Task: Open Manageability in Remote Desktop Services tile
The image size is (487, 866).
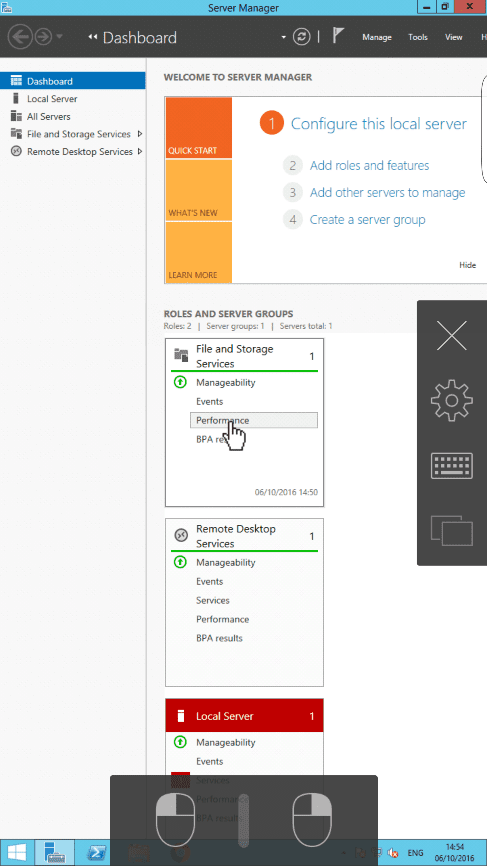Action: tap(225, 562)
